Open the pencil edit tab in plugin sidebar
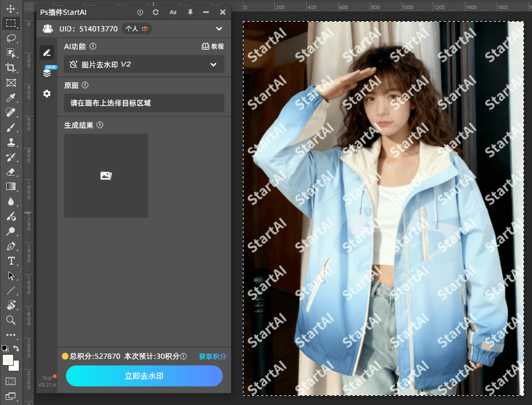This screenshot has height=405, width=532. click(47, 52)
